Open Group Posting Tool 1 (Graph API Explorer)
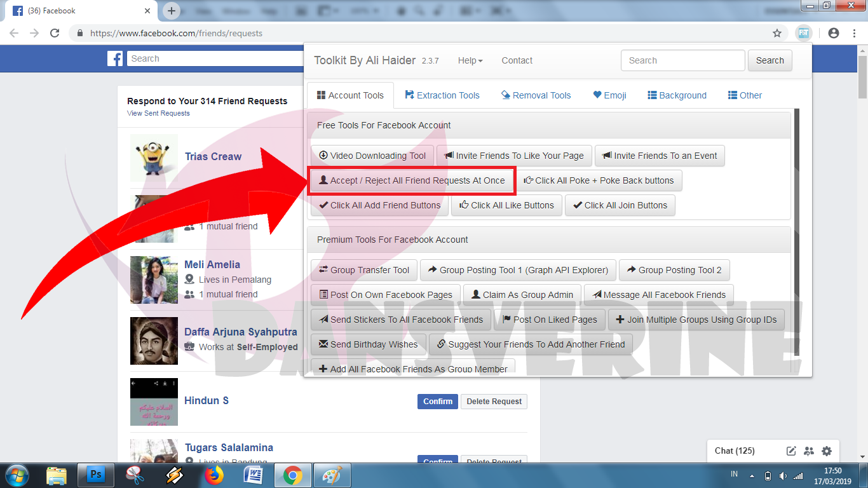This screenshot has height=488, width=868. coord(518,270)
